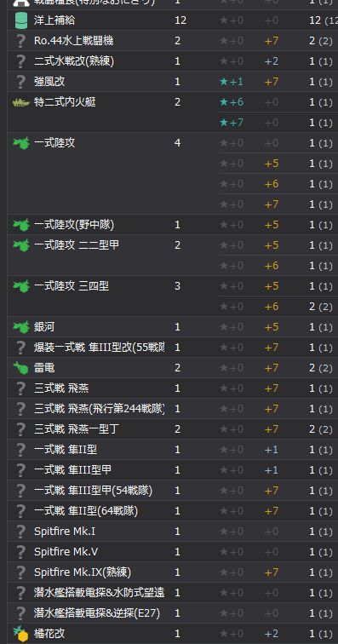Image resolution: width=338 pixels, height=644 pixels.
Task: Click the +2 proficiency in 二式水戦改(熟練) row
Action: [x=272, y=61]
